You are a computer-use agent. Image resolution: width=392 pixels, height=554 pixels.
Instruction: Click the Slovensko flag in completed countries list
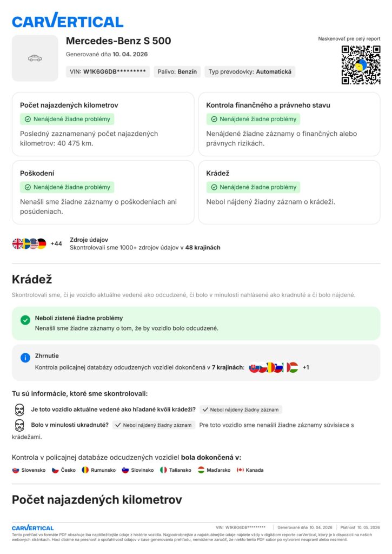click(16, 470)
